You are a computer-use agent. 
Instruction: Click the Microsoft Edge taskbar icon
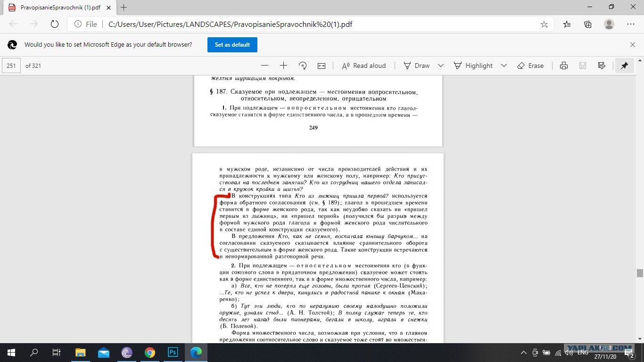[x=196, y=353]
